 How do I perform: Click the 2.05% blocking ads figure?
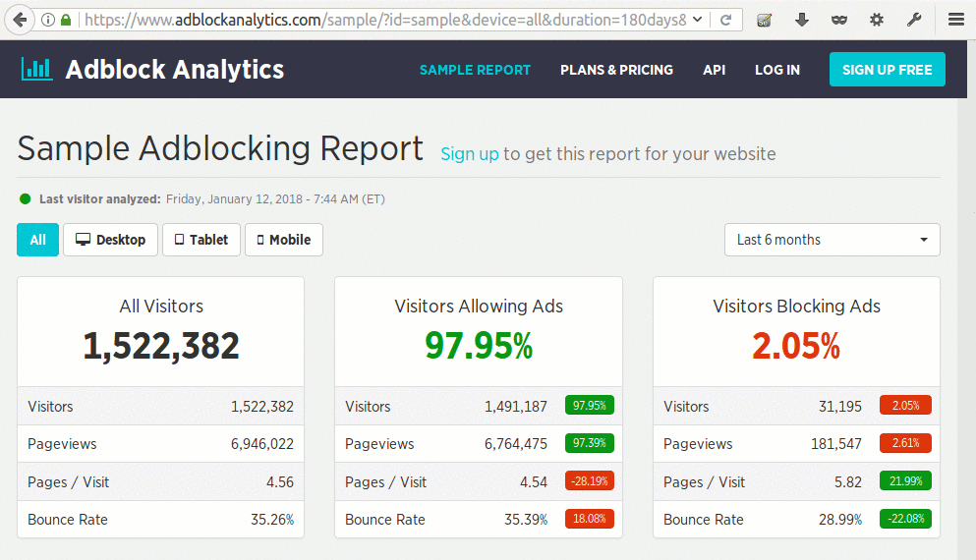pos(796,346)
